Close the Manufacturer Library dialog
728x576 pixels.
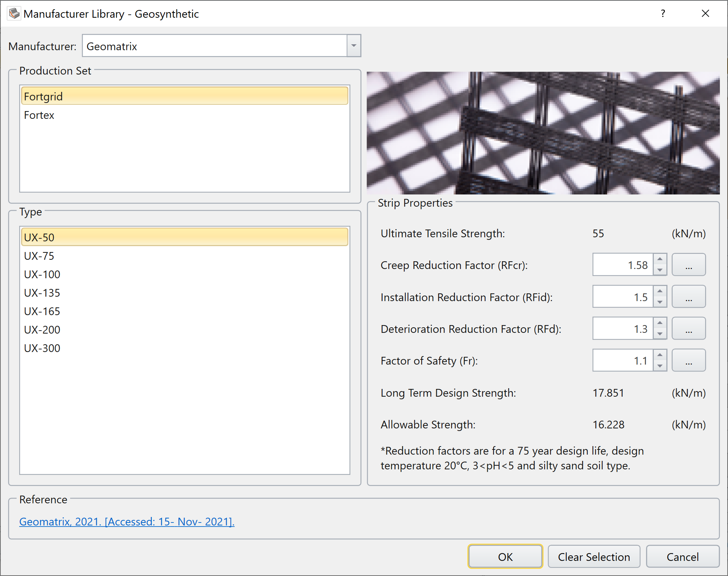coord(705,14)
